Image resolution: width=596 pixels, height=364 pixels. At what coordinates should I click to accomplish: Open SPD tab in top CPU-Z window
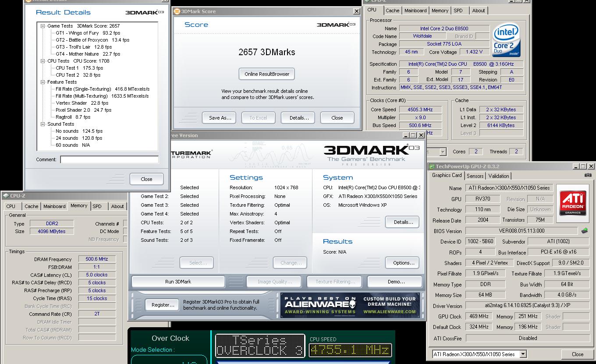click(x=458, y=11)
